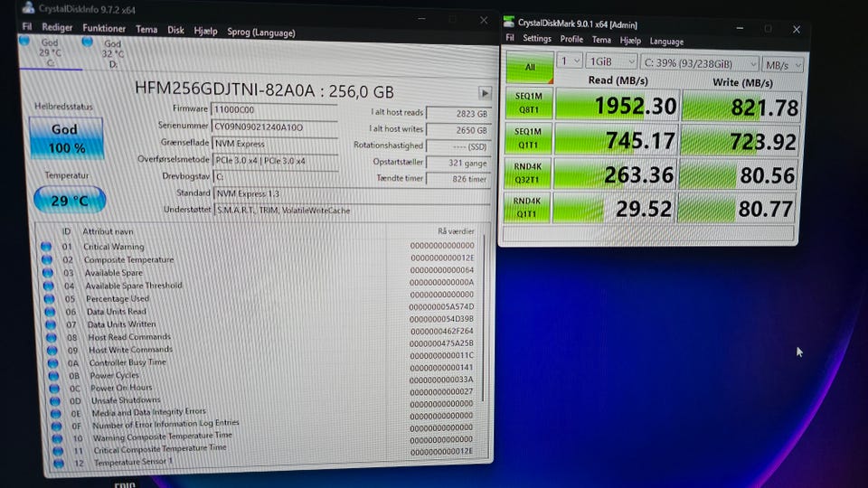Viewport: 868px width, 488px height.
Task: Open the Language menu in CrystalDiskMark
Action: point(666,42)
